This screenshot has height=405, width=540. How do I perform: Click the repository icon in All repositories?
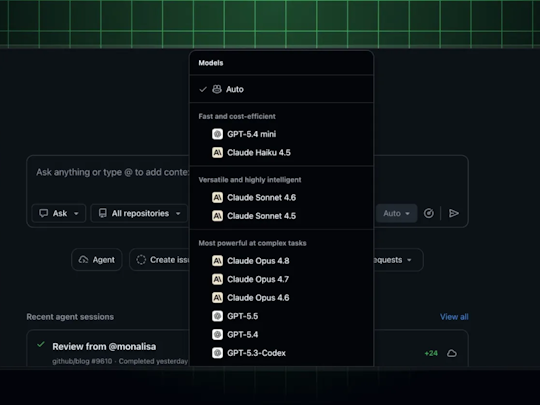pos(103,213)
